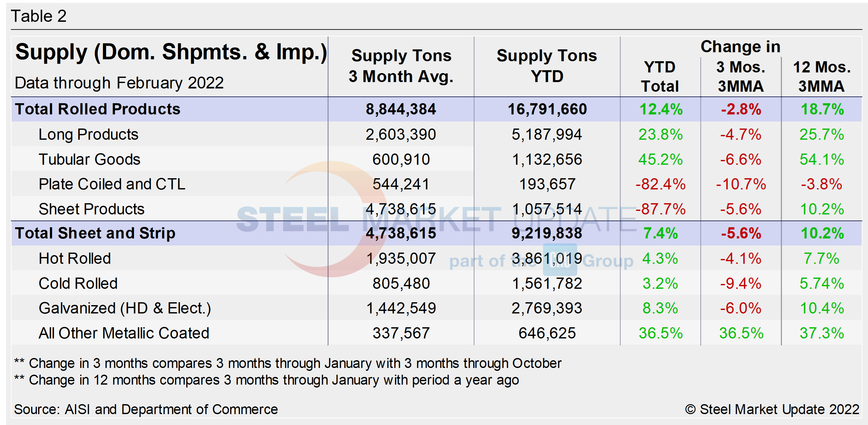
Task: Click the "Supply Tons YTD" column header
Action: [547, 66]
